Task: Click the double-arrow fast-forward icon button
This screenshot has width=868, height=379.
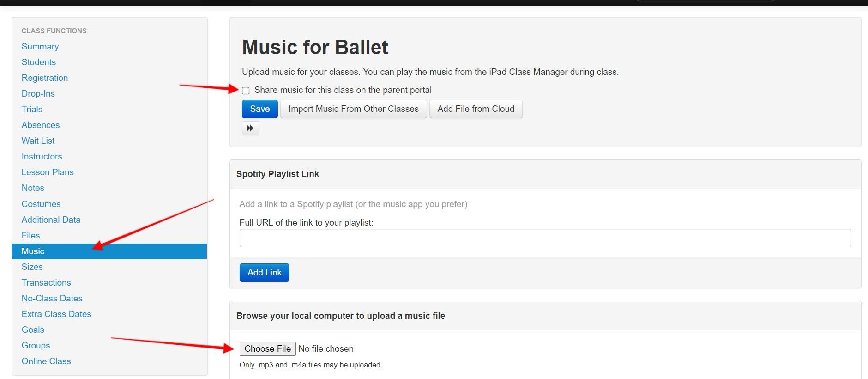Action: click(250, 128)
